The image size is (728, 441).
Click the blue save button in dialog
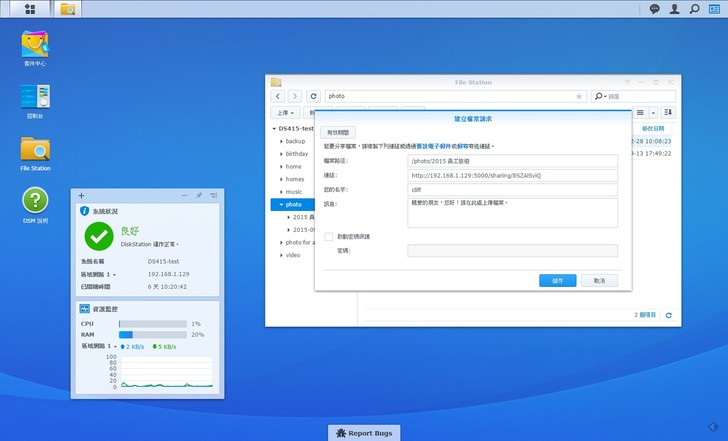557,281
